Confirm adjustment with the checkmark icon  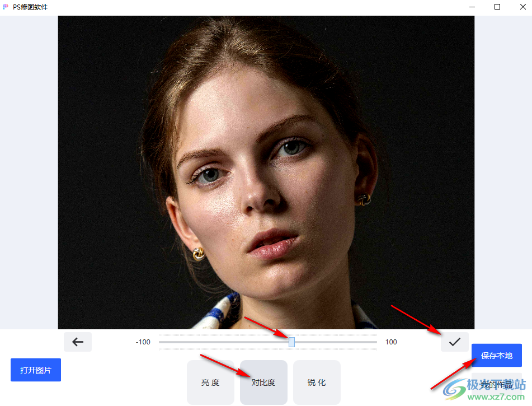(455, 342)
